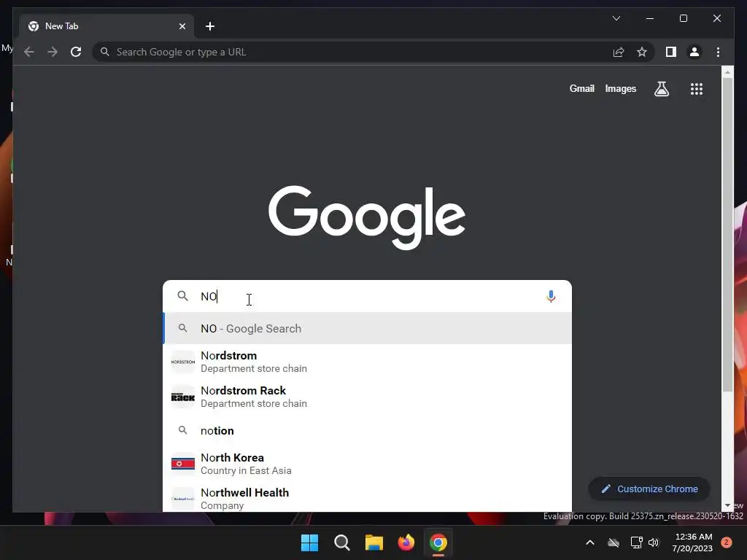This screenshot has height=560, width=747.
Task: Click the forward navigation arrow
Action: click(x=53, y=52)
